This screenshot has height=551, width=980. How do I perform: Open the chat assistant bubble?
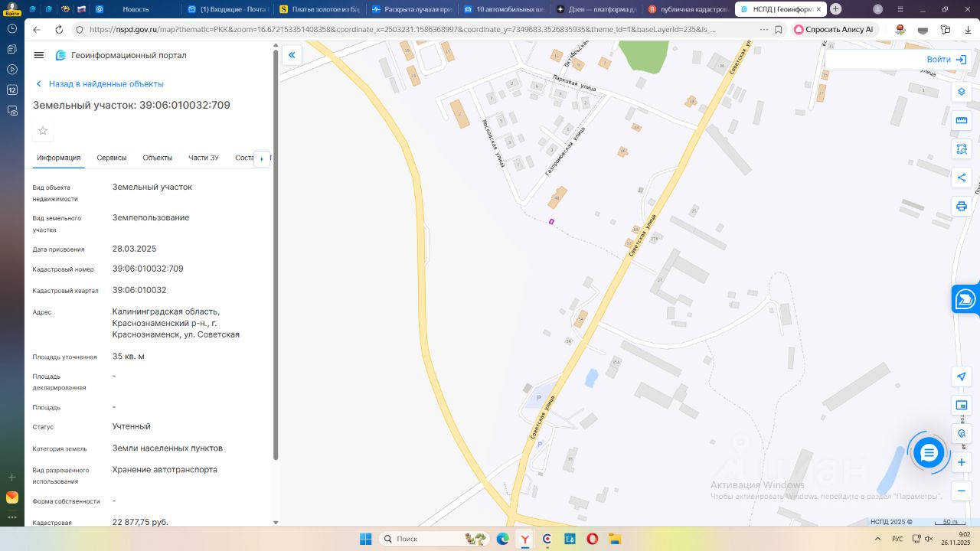click(x=929, y=453)
